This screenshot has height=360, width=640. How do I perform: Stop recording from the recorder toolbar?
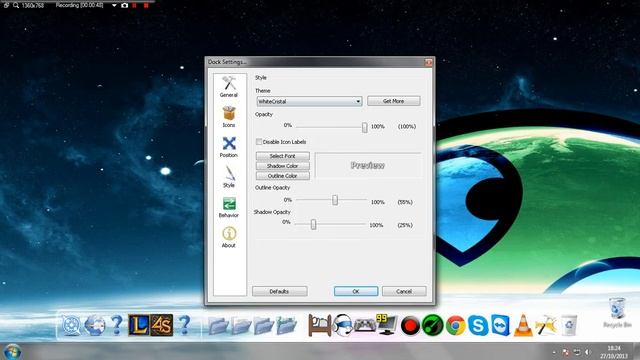pyautogui.click(x=146, y=5)
